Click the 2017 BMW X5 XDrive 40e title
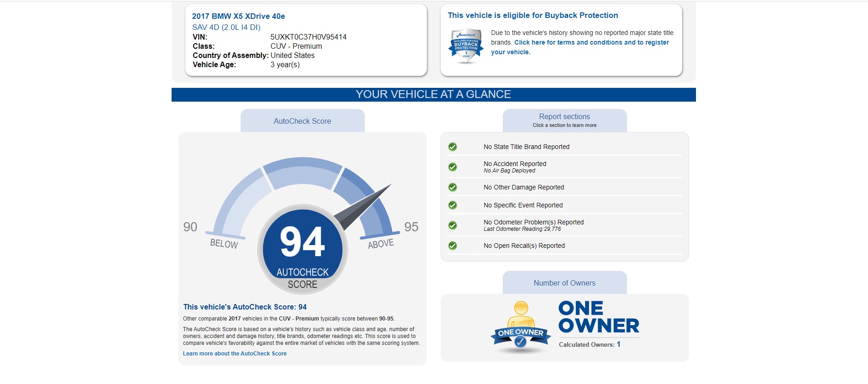The width and height of the screenshot is (868, 384). click(x=238, y=16)
